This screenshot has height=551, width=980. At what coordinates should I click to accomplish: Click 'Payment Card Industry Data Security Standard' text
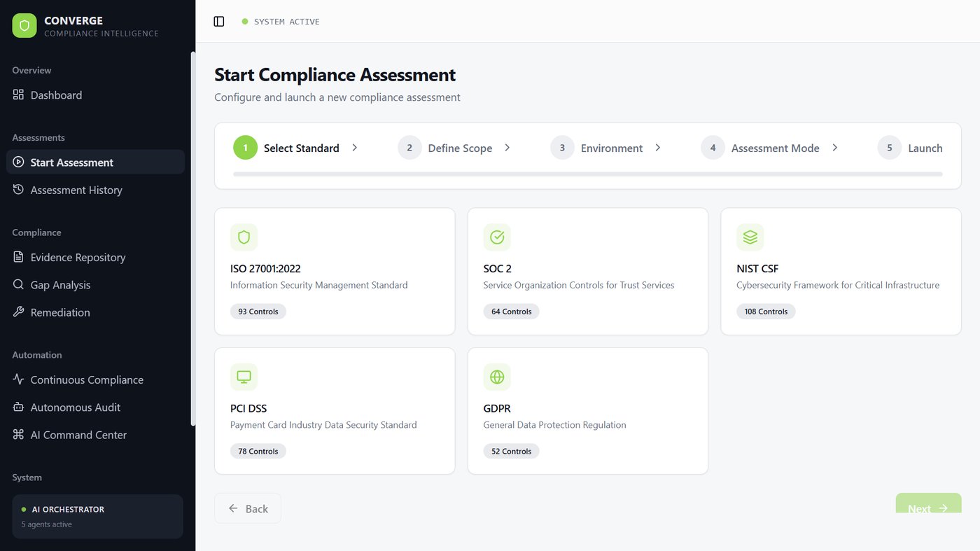click(x=323, y=425)
